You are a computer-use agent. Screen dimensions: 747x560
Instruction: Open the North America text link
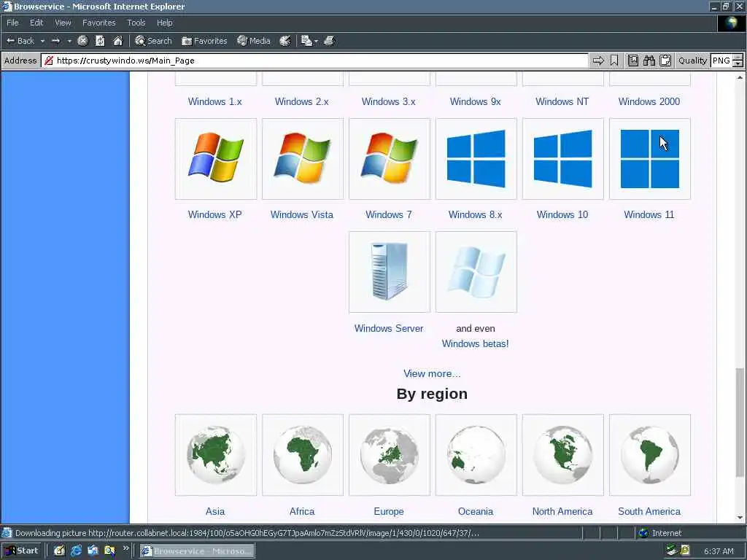coord(562,511)
